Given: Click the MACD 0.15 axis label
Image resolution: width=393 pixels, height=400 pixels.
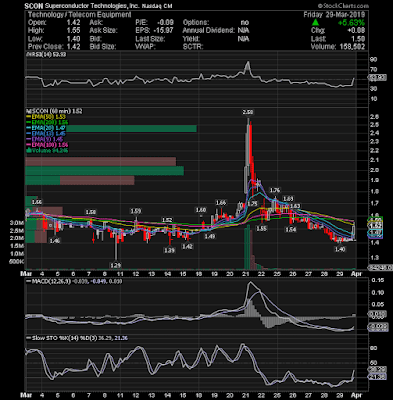Looking at the screenshot, I should tap(377, 281).
